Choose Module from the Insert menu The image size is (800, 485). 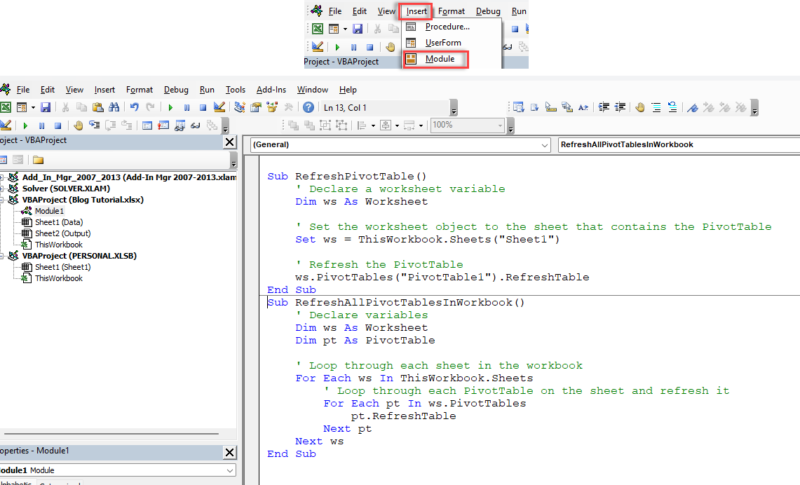(x=440, y=59)
